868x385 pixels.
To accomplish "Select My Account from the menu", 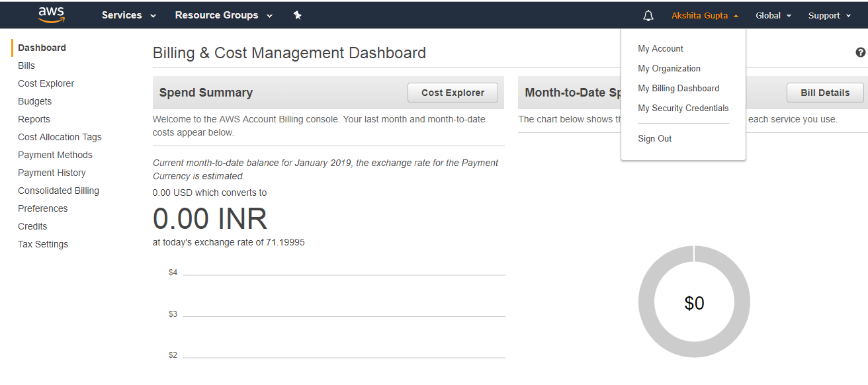I will 660,48.
